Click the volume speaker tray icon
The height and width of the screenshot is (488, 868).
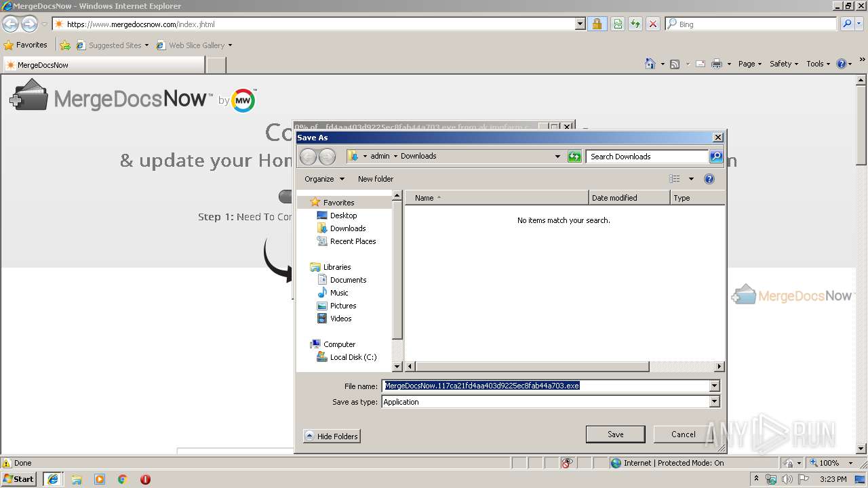[787, 479]
